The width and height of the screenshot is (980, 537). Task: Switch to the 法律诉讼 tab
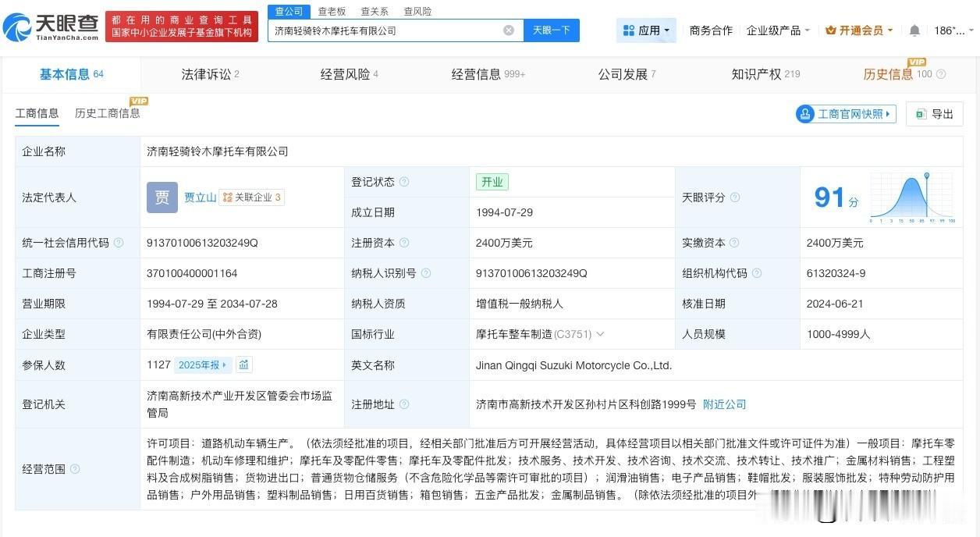tap(210, 74)
